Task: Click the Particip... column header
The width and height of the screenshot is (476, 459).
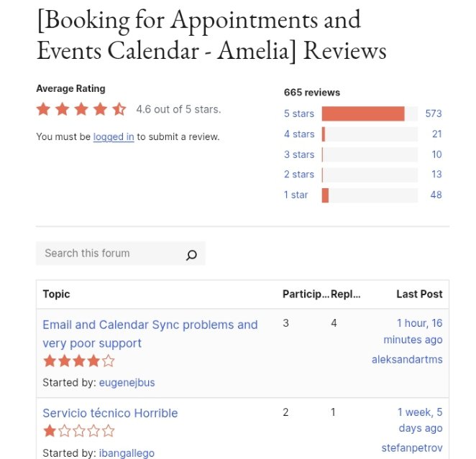Action: (306, 294)
